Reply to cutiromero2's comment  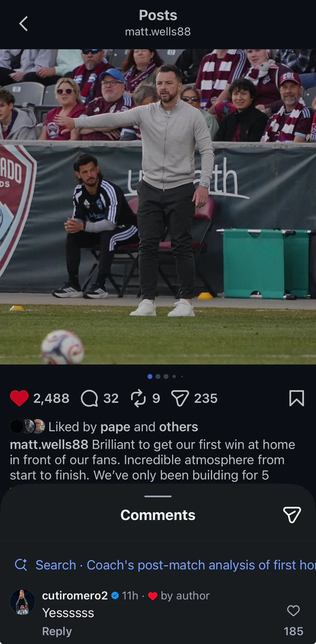coord(57,631)
